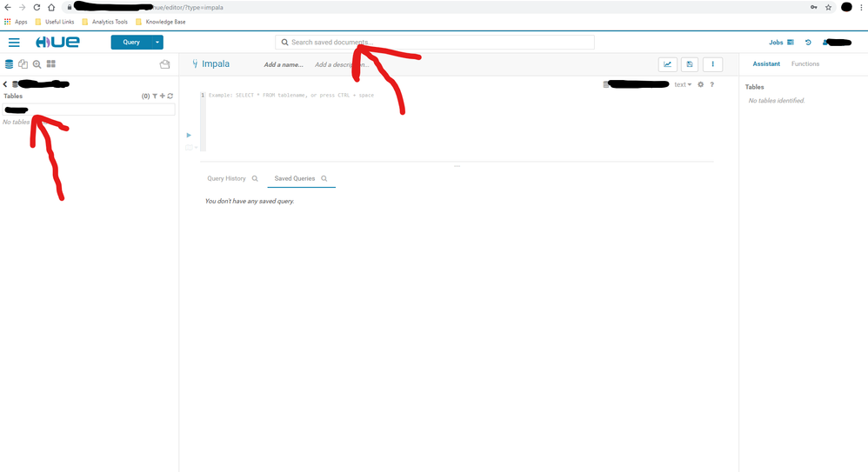Toggle the tables filter icon
The image size is (868, 472).
(x=155, y=96)
